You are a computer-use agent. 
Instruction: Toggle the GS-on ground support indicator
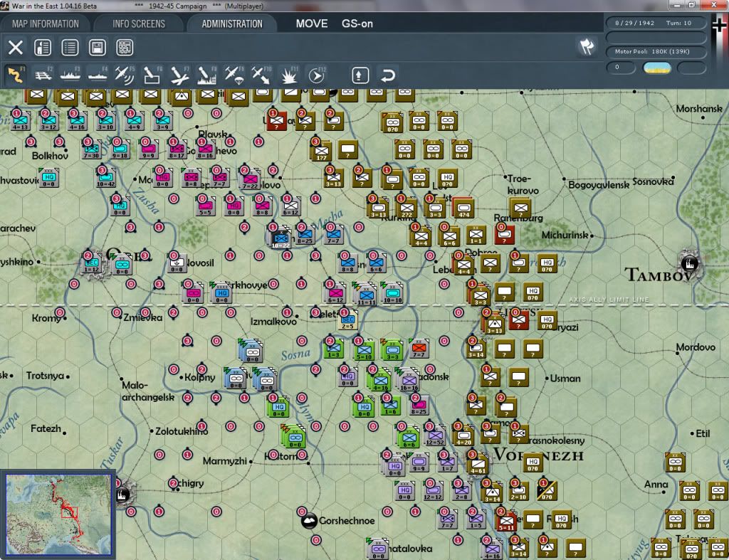pos(357,23)
